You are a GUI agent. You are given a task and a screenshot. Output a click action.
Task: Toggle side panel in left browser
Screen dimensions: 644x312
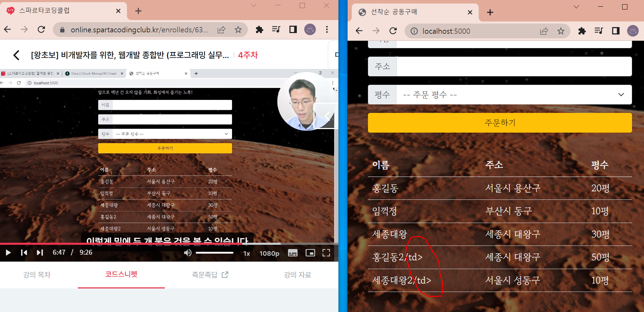pyautogui.click(x=293, y=30)
